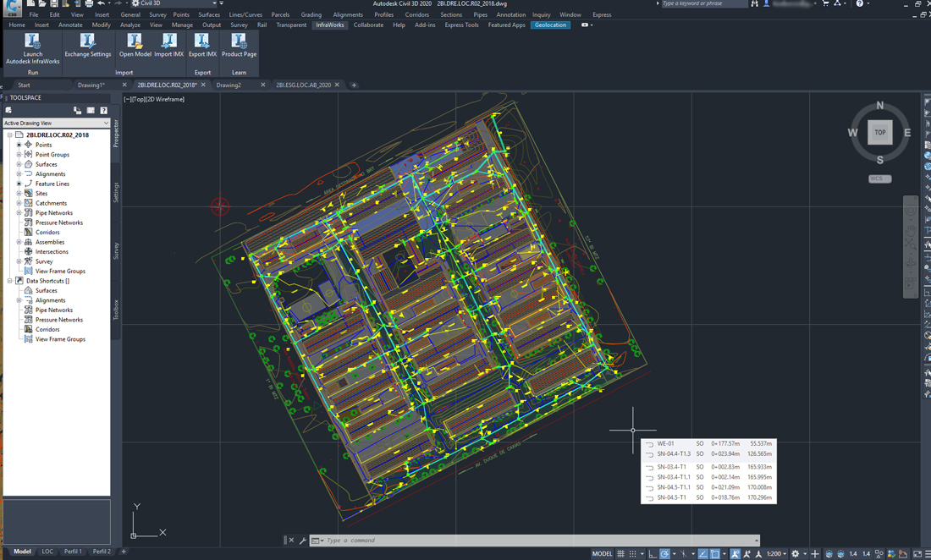Click the keyword search box in title bar

(703, 3)
